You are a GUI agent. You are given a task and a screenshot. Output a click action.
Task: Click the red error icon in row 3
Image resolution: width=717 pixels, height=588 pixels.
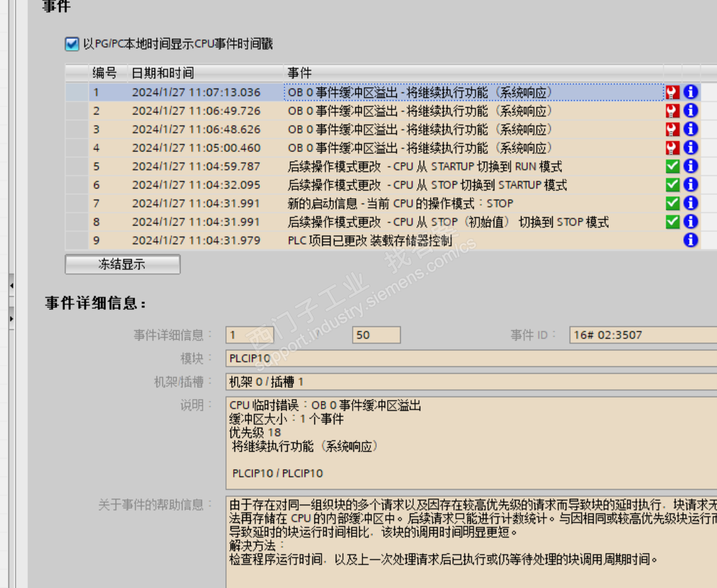coord(672,129)
